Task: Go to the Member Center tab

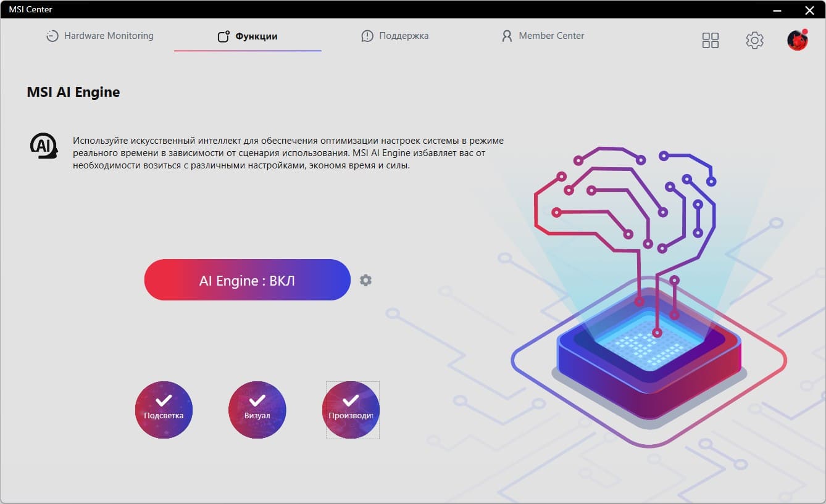Action: (543, 36)
